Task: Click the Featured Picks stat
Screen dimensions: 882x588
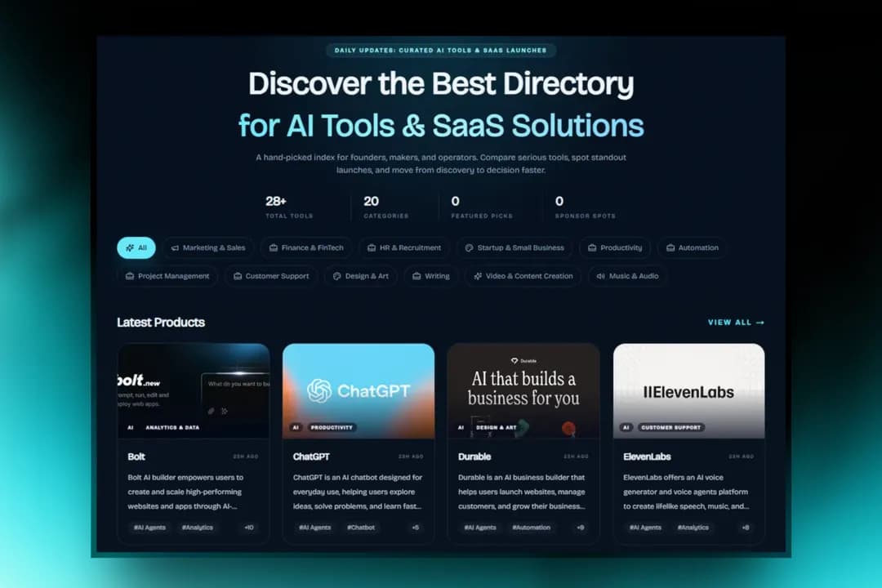Action: pyautogui.click(x=482, y=207)
